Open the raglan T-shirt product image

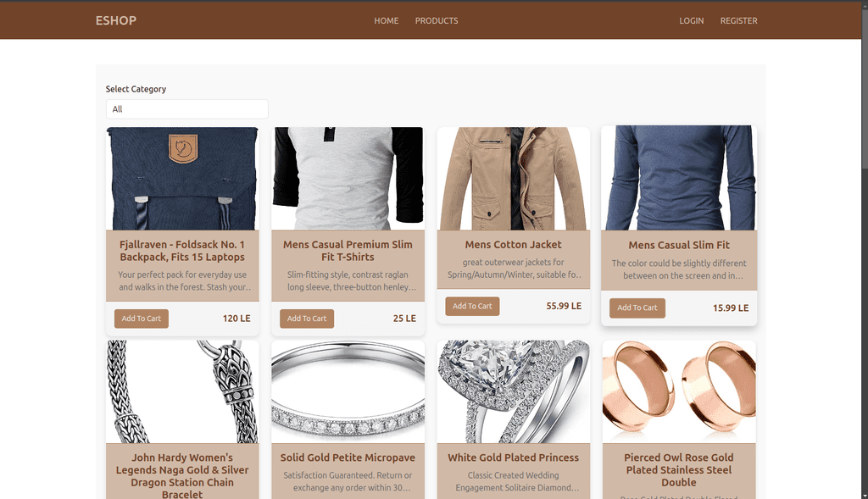[348, 179]
